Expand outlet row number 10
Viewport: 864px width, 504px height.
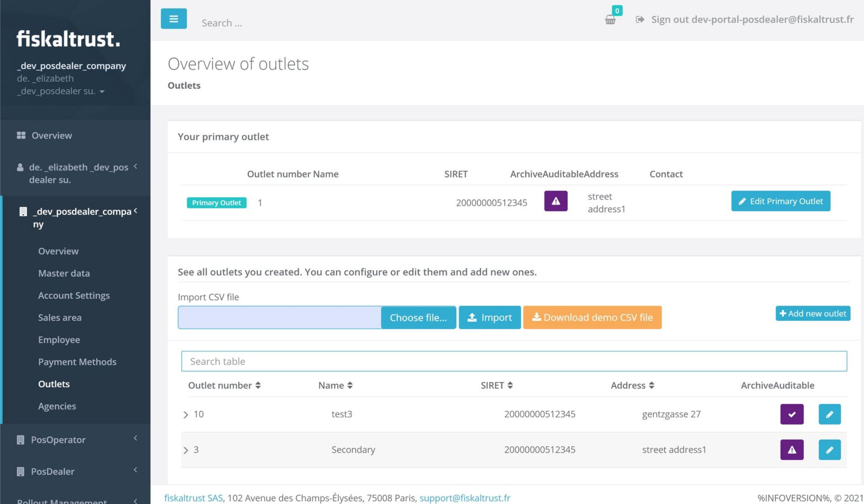(x=186, y=415)
